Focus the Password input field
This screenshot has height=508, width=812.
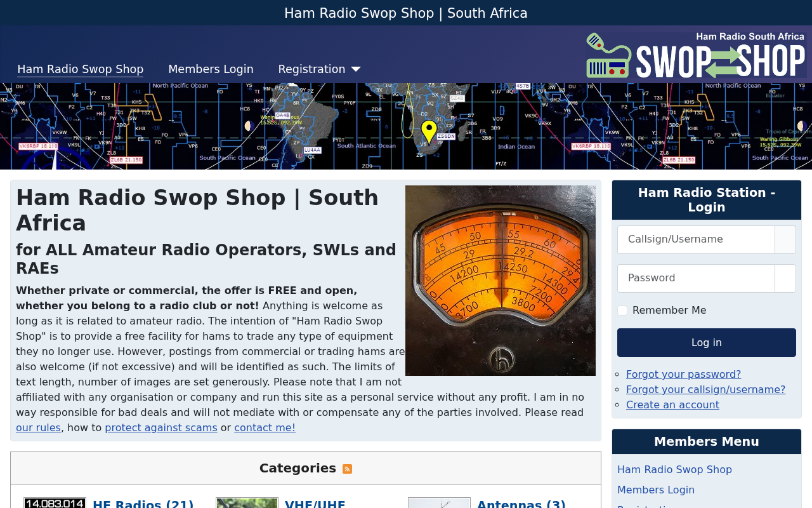click(x=696, y=278)
